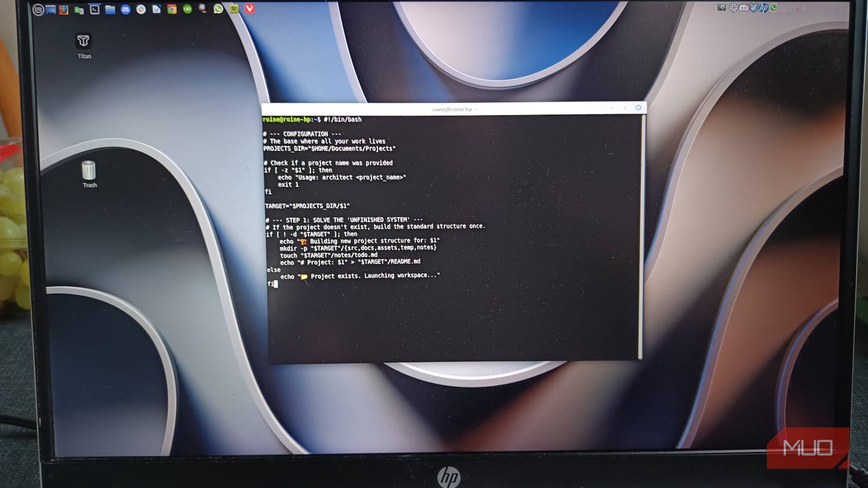This screenshot has width=868, height=488.
Task: Click the Show Desktop panel icon
Action: 51,9
